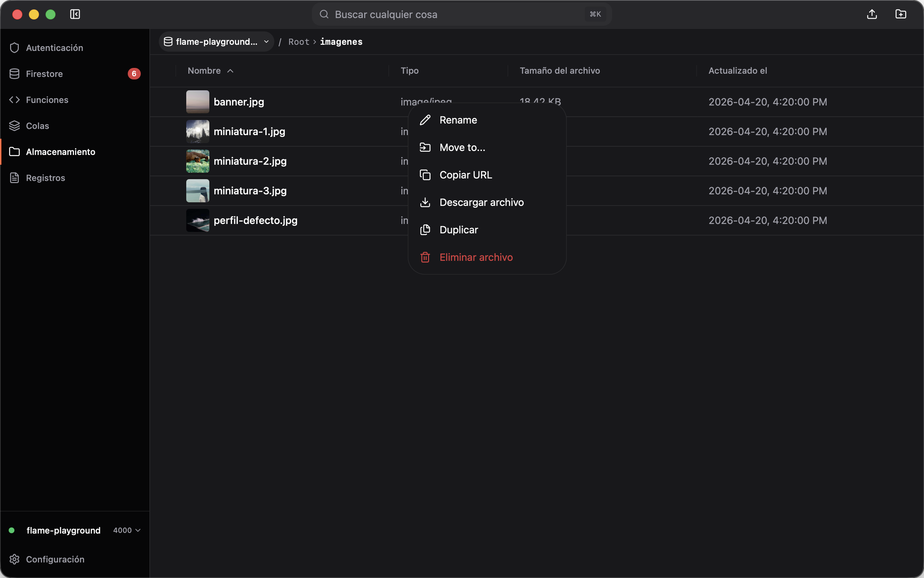Viewport: 924px width, 578px height.
Task: Click the Configuración gear icon
Action: [x=14, y=559]
